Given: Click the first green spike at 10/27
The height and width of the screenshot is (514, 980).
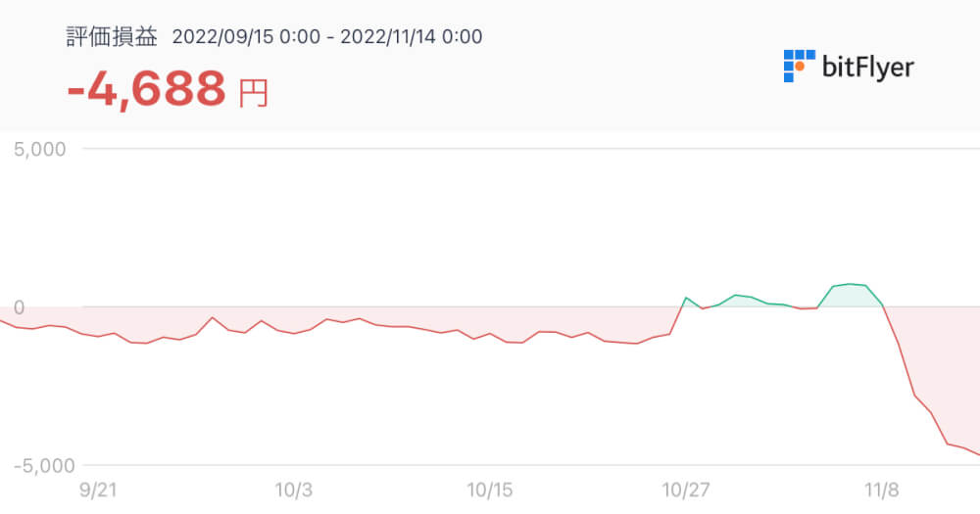Looking at the screenshot, I should [x=686, y=298].
